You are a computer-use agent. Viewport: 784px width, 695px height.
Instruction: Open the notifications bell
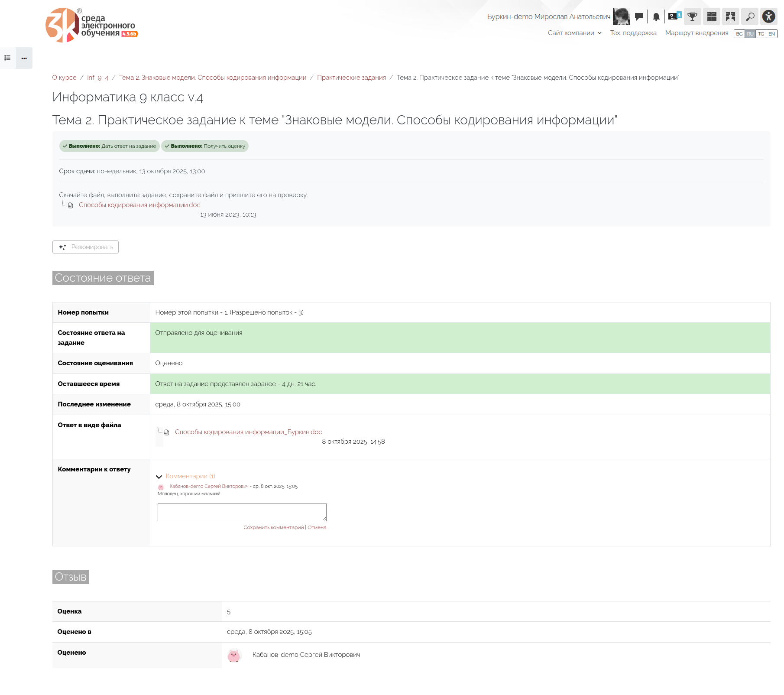[656, 17]
